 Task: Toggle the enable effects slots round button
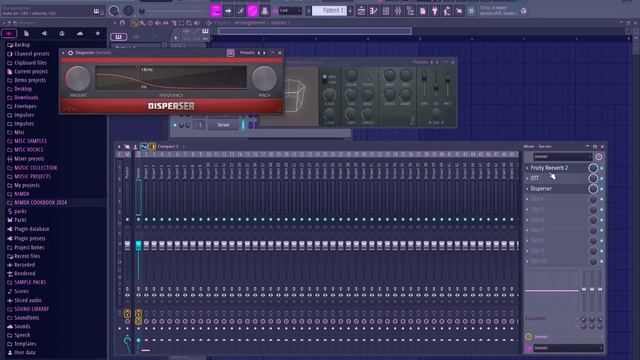point(599,157)
